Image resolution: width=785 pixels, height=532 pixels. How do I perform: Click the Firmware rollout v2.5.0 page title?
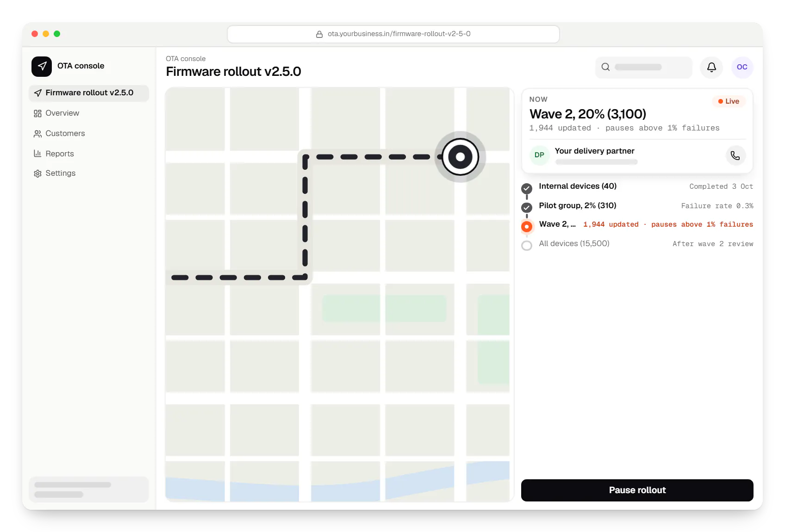[233, 72]
